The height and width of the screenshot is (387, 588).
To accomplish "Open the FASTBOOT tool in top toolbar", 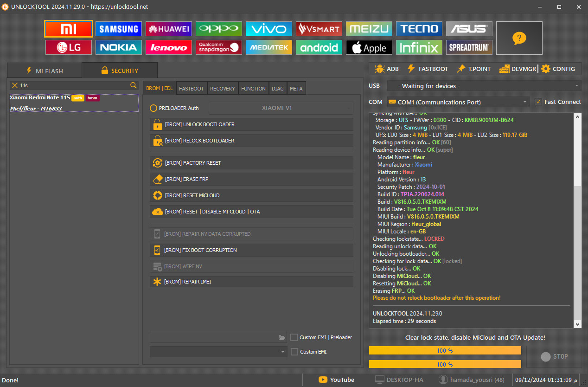I will click(428, 69).
